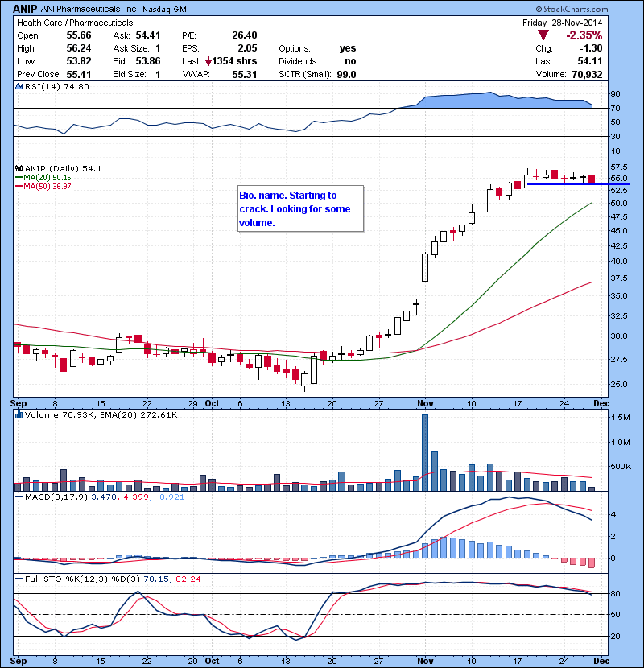Click the Ask price 54.41
The height and width of the screenshot is (668, 644).
point(148,35)
